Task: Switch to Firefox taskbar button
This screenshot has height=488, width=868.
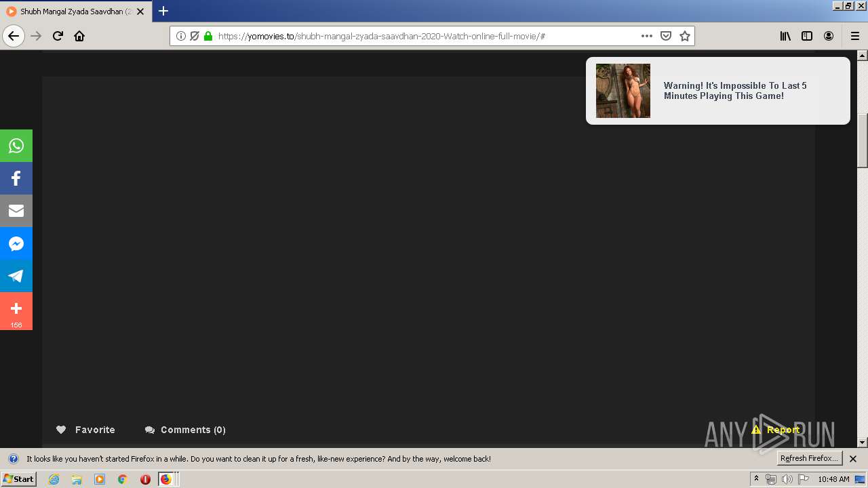Action: 167,479
